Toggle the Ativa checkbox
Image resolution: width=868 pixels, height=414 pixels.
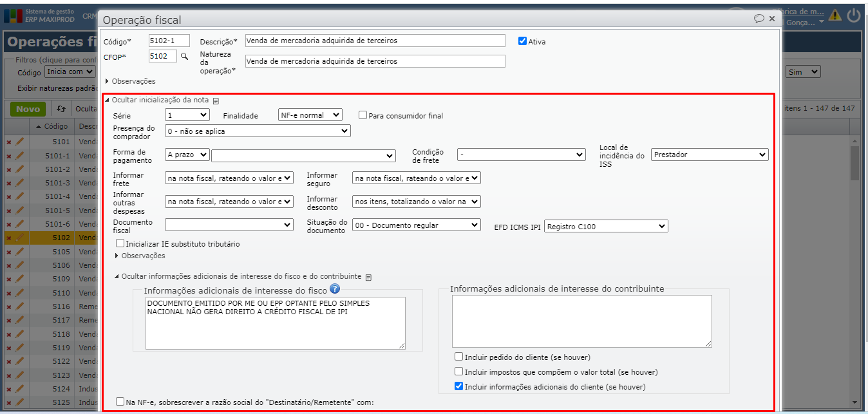coord(522,41)
